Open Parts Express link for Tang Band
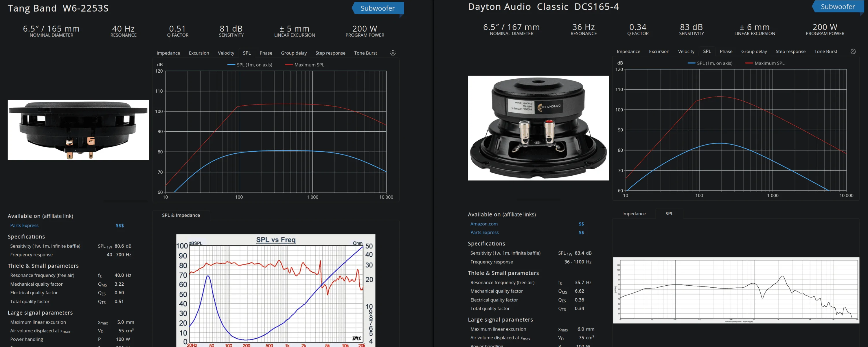Viewport: 868px width, 347px height. click(x=24, y=225)
